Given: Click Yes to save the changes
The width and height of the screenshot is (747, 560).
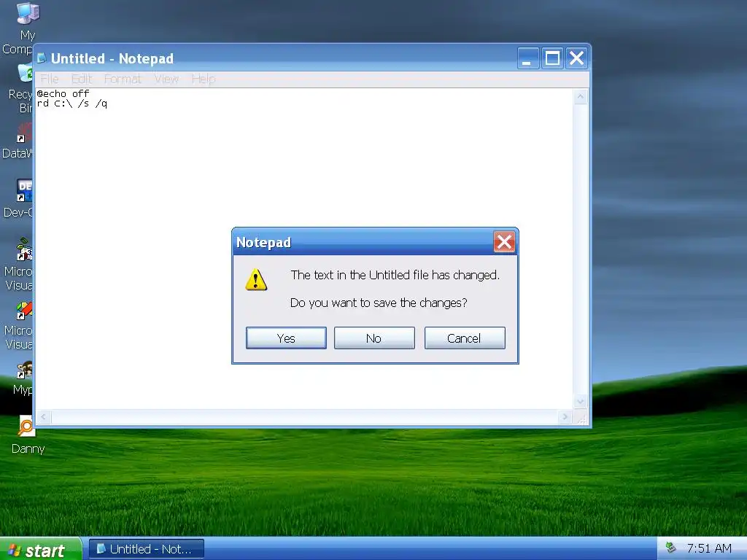Looking at the screenshot, I should [286, 338].
